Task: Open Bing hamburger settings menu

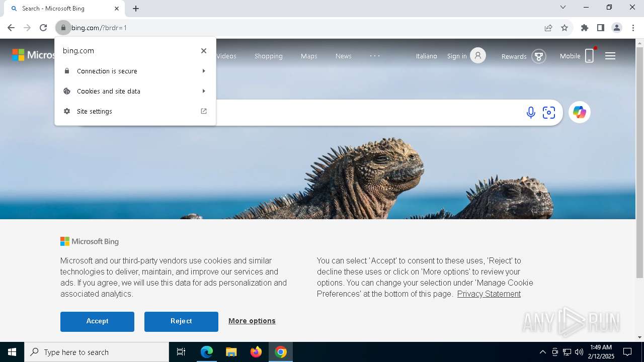Action: pyautogui.click(x=610, y=56)
